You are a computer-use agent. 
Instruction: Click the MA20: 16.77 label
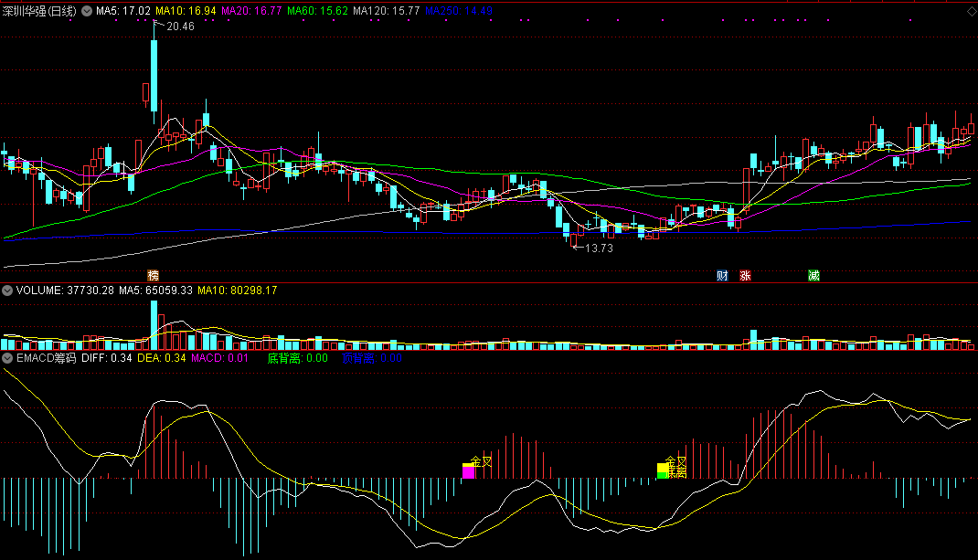pos(251,11)
